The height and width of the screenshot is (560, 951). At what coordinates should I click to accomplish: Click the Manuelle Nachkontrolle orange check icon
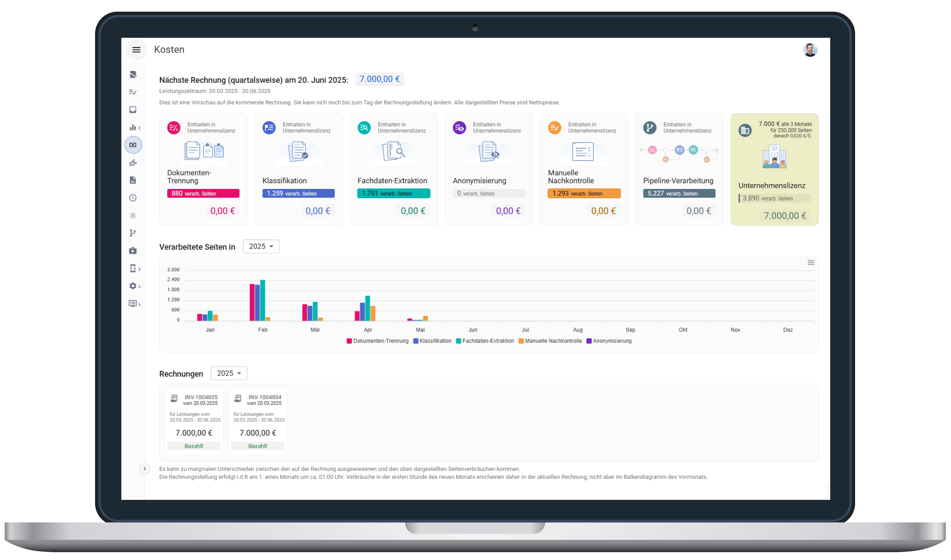click(x=555, y=128)
